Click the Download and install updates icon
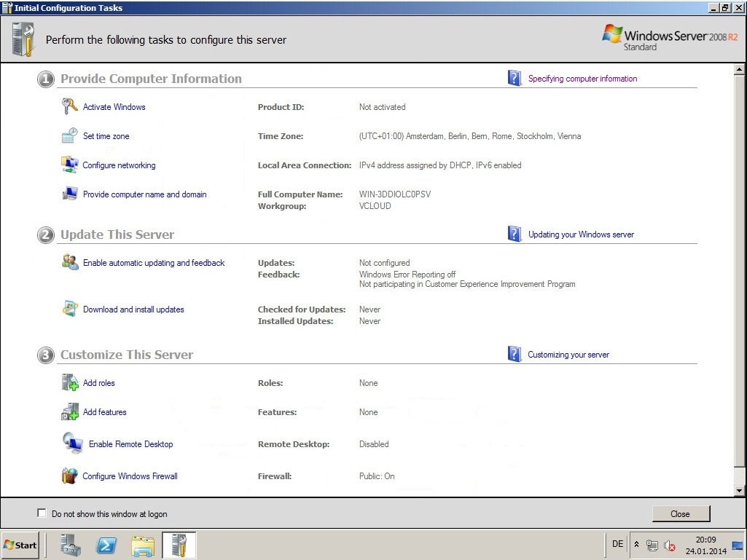The height and width of the screenshot is (560, 747). click(70, 309)
